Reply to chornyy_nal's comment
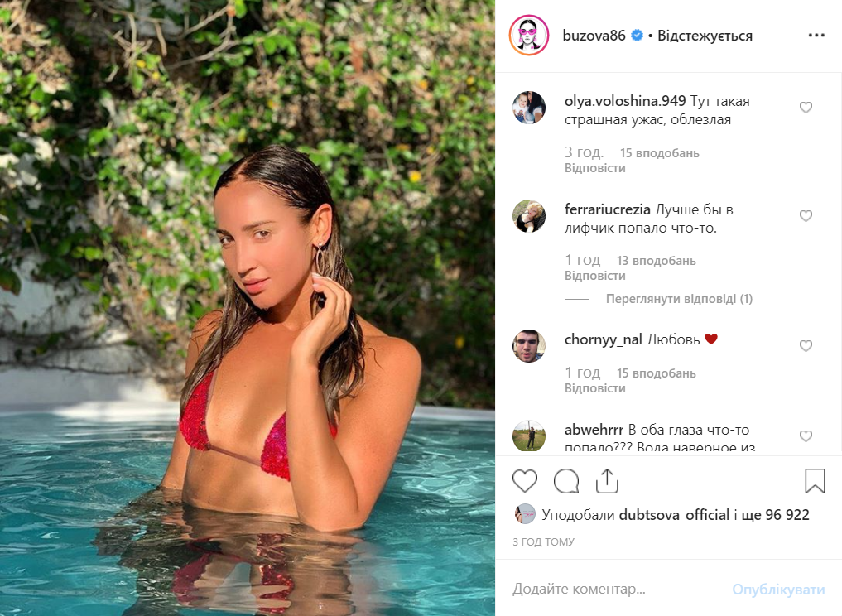Image resolution: width=842 pixels, height=616 pixels. point(595,388)
